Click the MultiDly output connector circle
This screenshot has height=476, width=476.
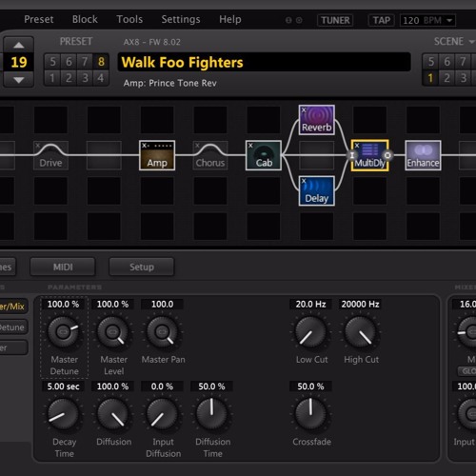pyautogui.click(x=387, y=155)
